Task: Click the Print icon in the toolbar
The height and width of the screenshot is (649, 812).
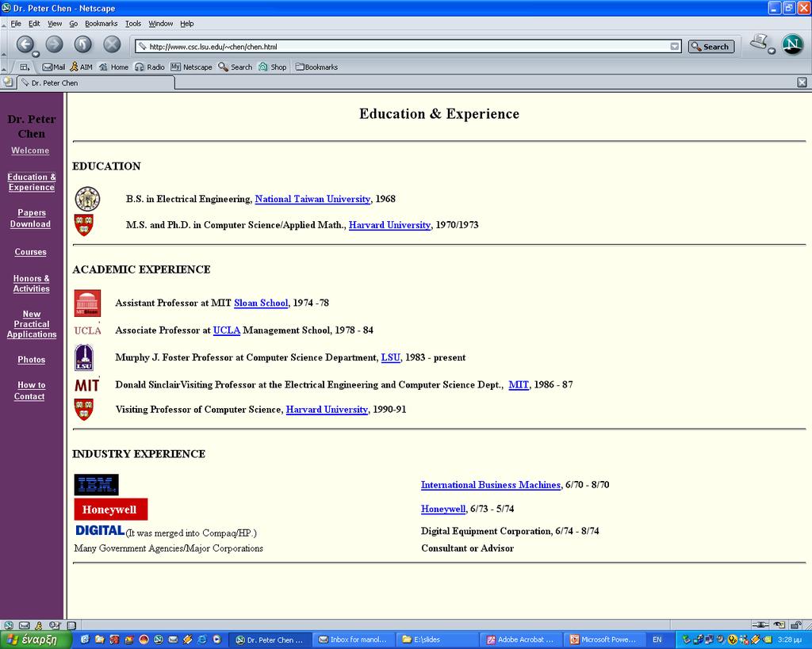Action: [760, 43]
